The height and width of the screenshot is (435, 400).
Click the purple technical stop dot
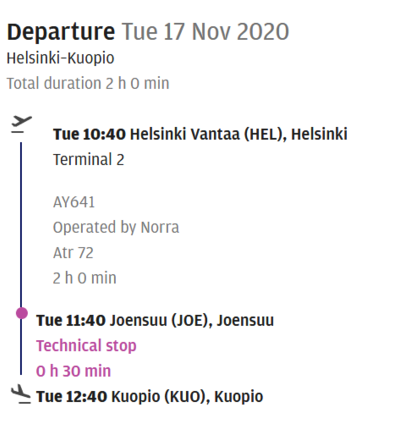tap(22, 313)
